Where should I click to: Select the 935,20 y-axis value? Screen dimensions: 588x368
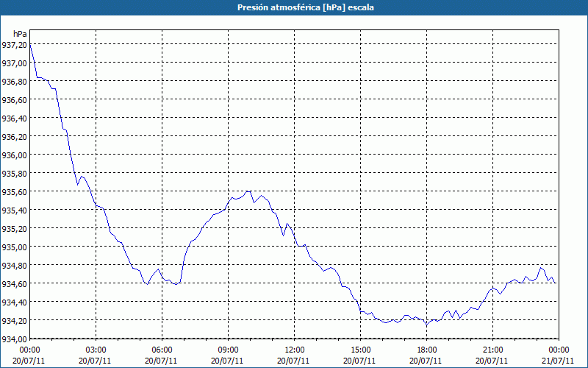(x=14, y=229)
